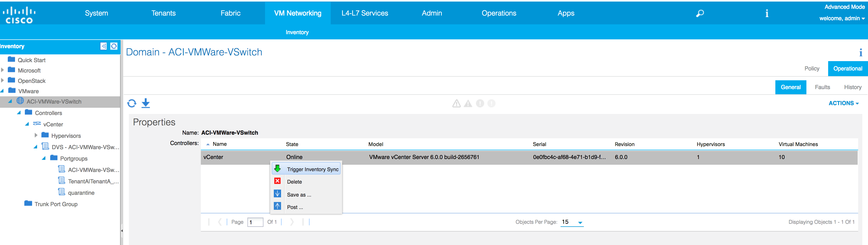This screenshot has width=868, height=245.
Task: Sort controllers by Name column header
Action: pyautogui.click(x=219, y=144)
